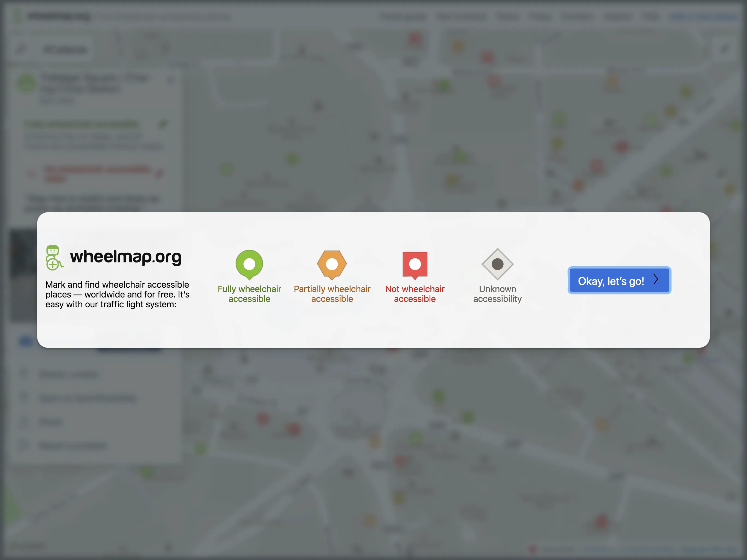
Task: Click the orange partially accessible marker icon
Action: click(332, 265)
